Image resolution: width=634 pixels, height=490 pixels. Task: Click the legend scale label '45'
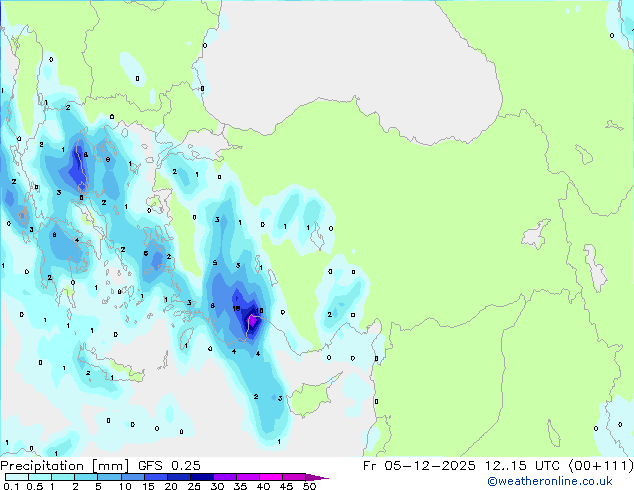(x=286, y=486)
